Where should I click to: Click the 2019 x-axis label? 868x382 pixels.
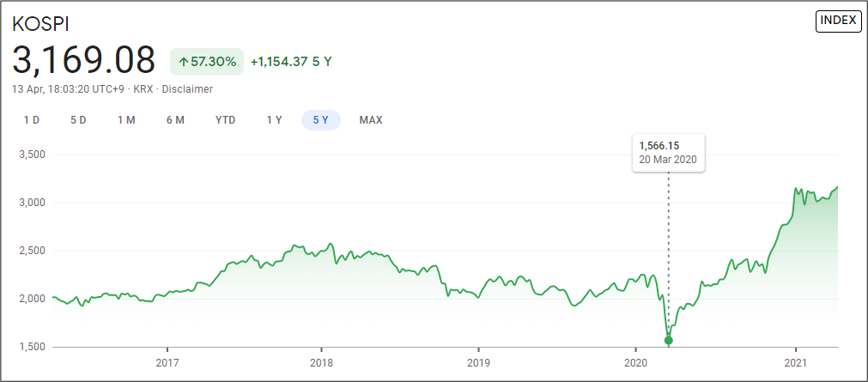[x=478, y=362]
